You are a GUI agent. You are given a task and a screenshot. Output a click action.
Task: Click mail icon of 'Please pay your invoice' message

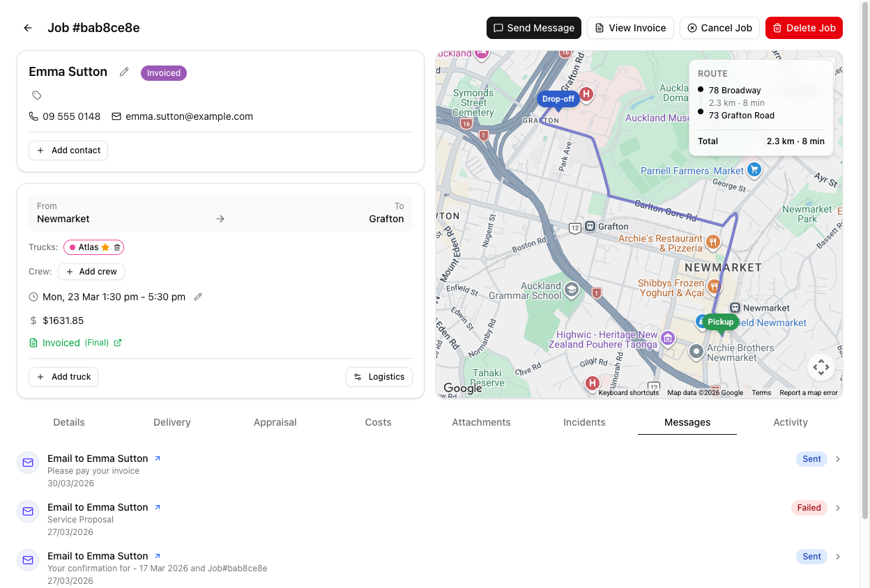pyautogui.click(x=28, y=463)
